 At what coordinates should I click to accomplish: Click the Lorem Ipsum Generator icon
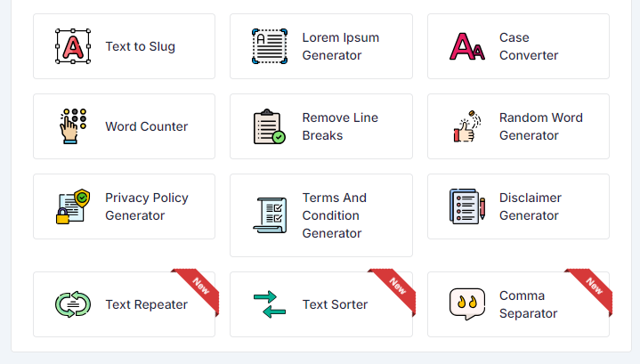(x=270, y=46)
